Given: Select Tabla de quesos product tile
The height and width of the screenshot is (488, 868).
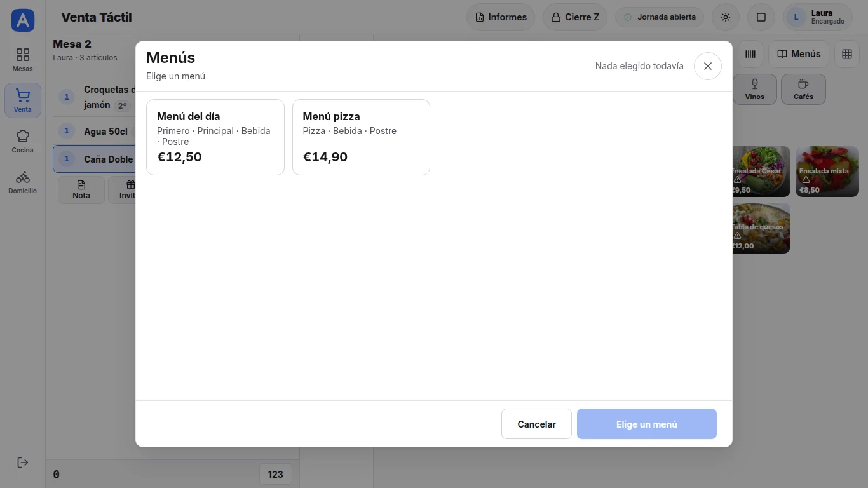Looking at the screenshot, I should pyautogui.click(x=761, y=228).
